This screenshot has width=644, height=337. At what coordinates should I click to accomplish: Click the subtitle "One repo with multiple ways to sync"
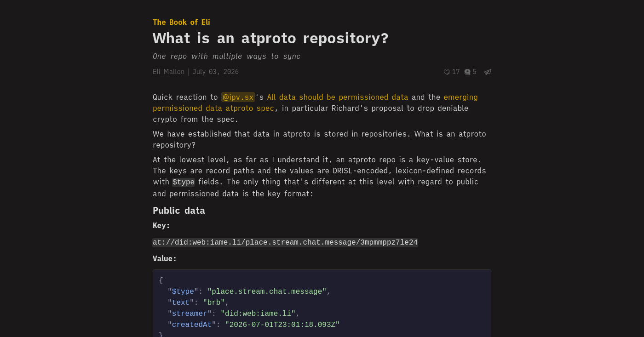click(226, 56)
